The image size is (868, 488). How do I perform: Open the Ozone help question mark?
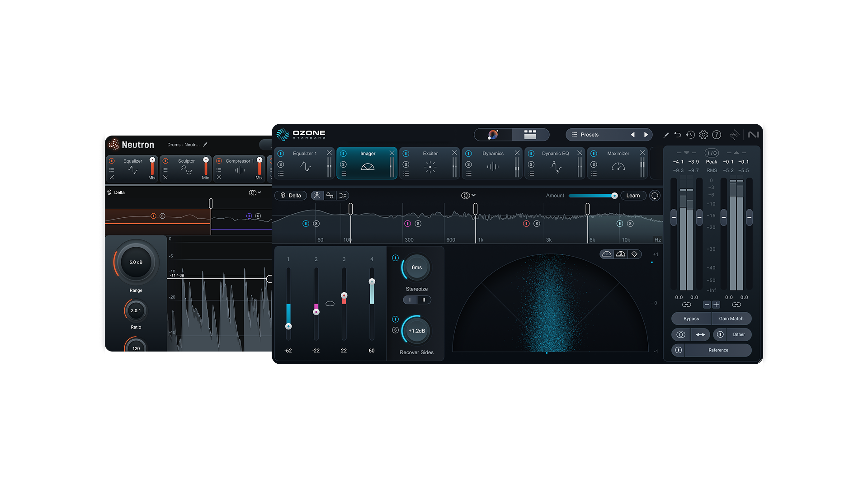click(x=717, y=135)
